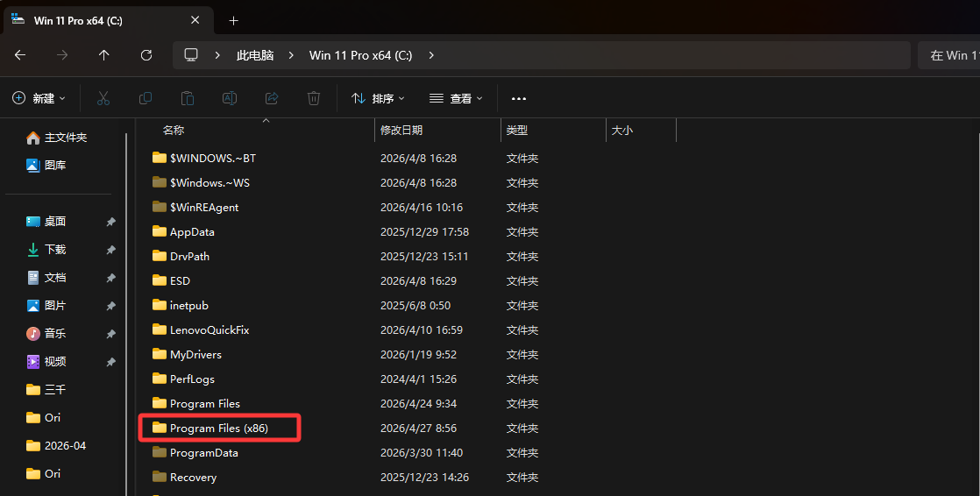The width and height of the screenshot is (980, 496).
Task: Click the Paste clipboard icon
Action: (188, 98)
